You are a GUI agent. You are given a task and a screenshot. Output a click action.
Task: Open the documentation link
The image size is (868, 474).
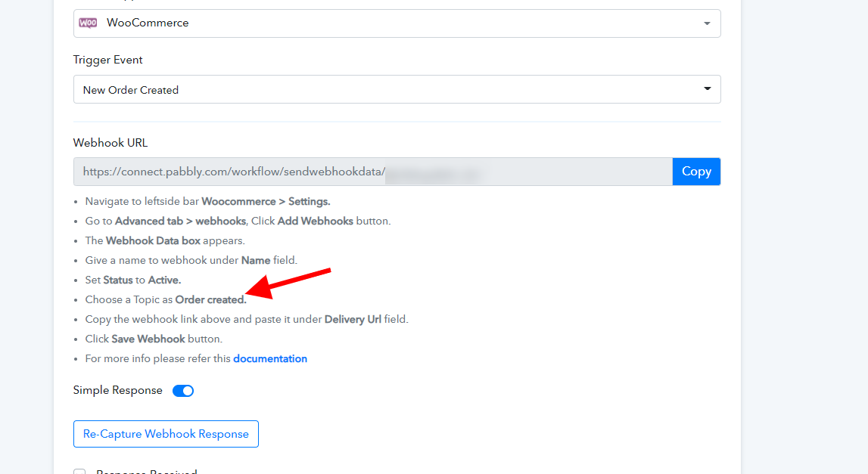[x=270, y=358]
